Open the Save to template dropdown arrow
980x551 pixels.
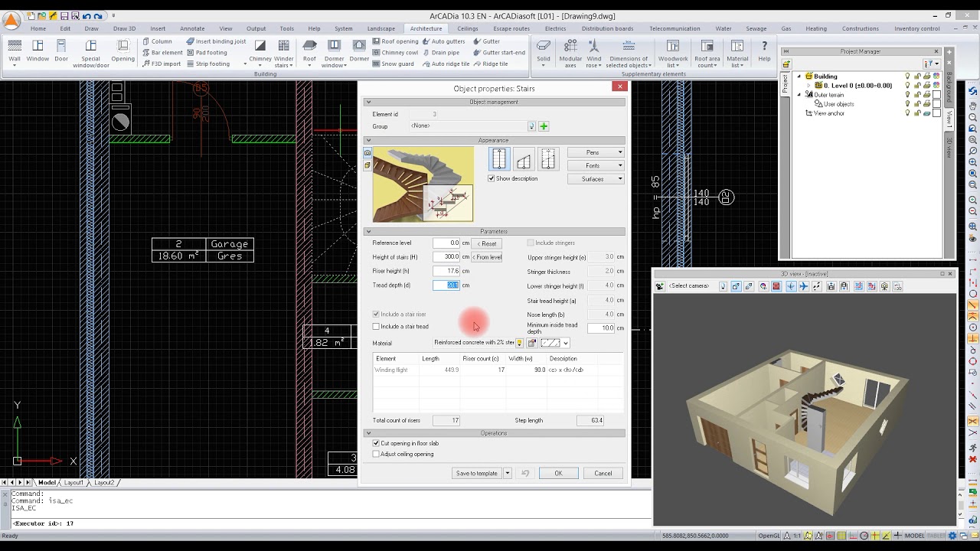click(x=507, y=473)
